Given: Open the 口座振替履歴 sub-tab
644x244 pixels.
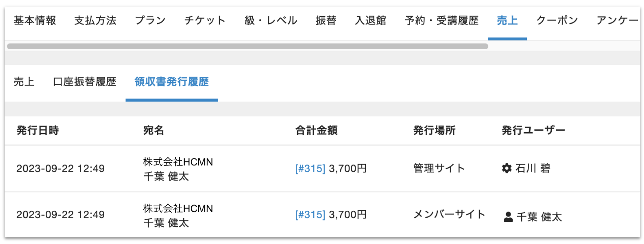Looking at the screenshot, I should click(x=84, y=82).
